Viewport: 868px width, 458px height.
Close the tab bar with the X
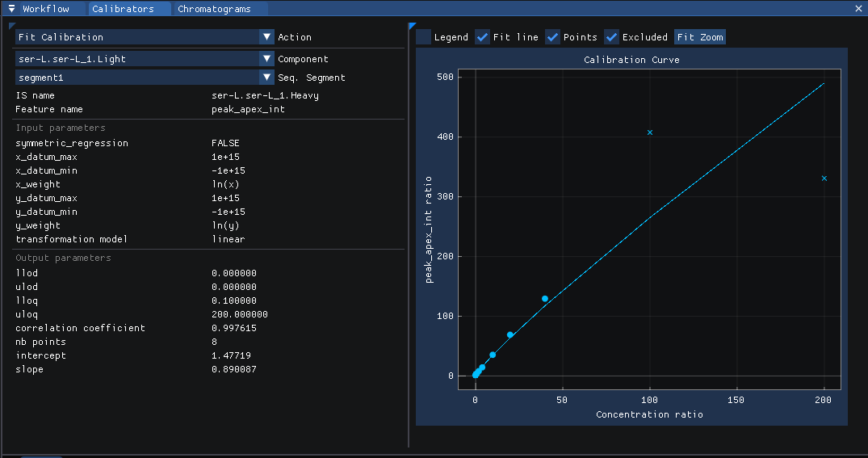tap(858, 9)
